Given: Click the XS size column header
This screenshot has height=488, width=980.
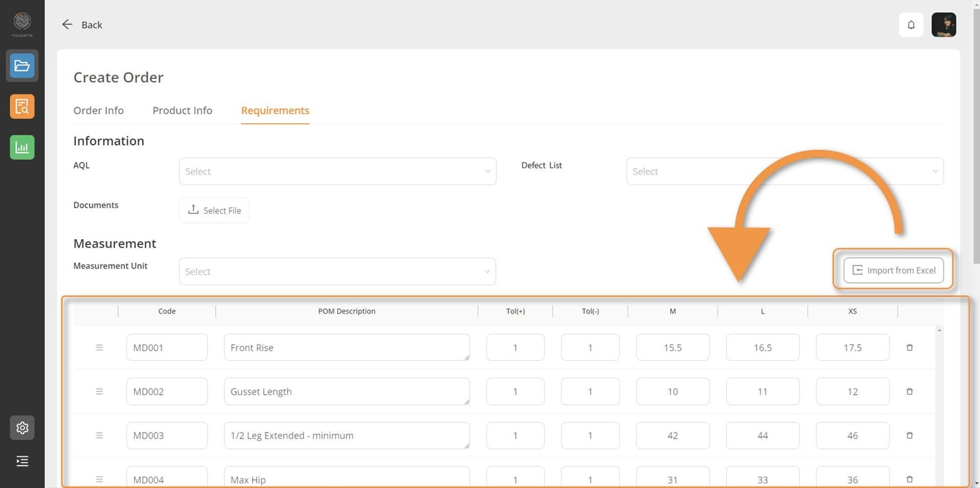Looking at the screenshot, I should pyautogui.click(x=852, y=311).
